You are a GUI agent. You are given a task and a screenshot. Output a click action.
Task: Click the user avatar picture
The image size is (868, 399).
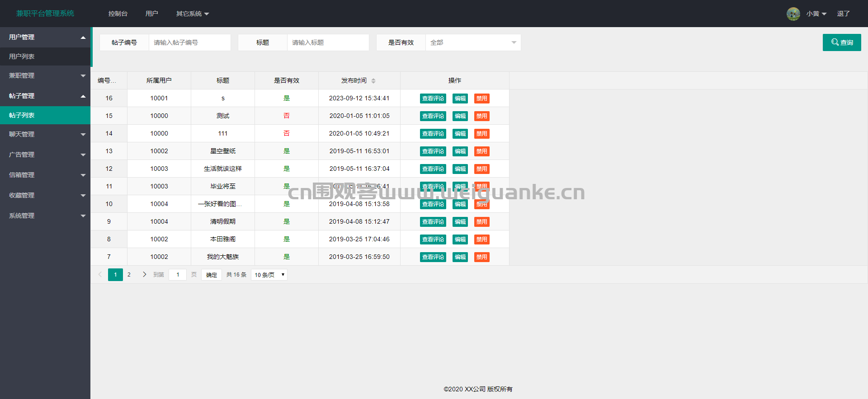tap(793, 14)
